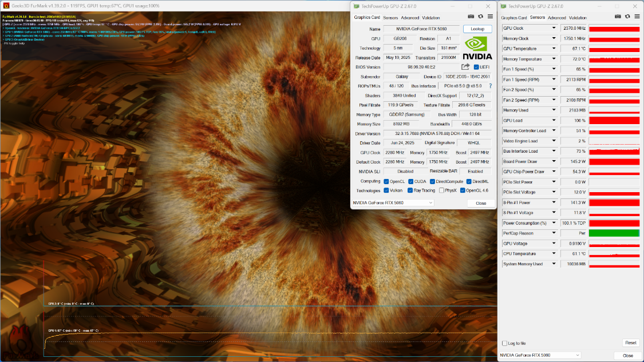Viewport: 644px width, 362px height.
Task: Click the GPU Voltage value 0.9100 V
Action: click(x=574, y=244)
